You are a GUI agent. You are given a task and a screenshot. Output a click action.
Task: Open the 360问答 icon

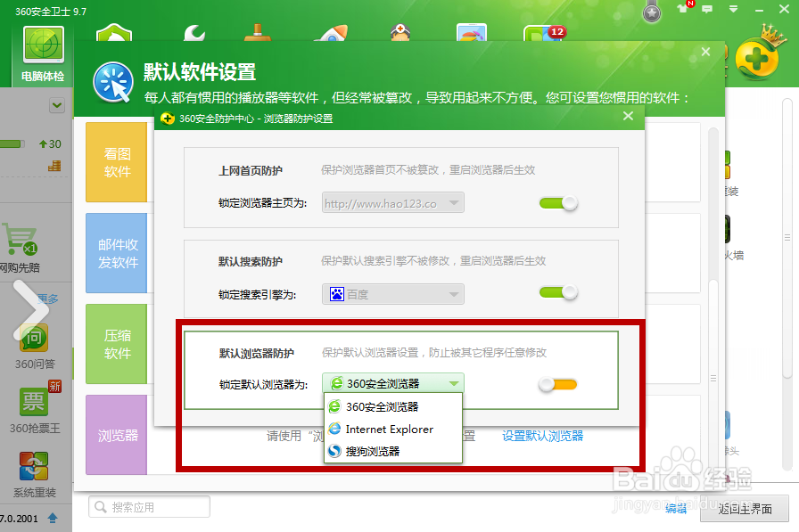pos(34,338)
